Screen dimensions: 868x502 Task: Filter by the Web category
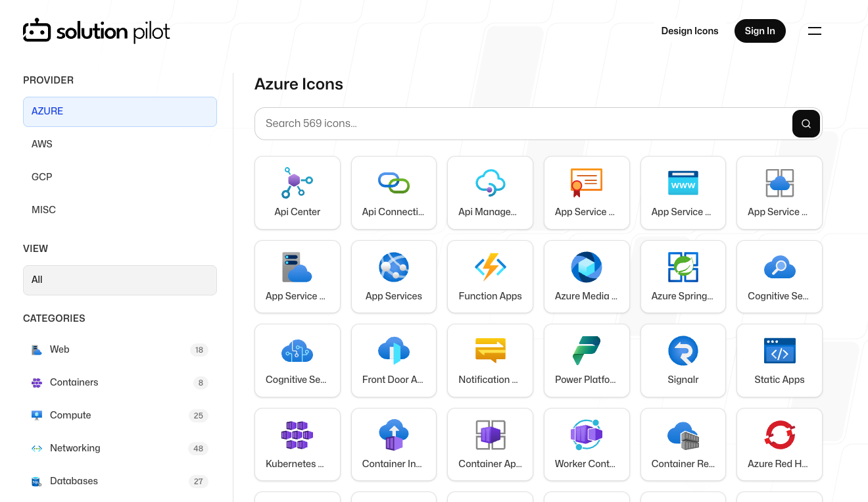pos(120,350)
